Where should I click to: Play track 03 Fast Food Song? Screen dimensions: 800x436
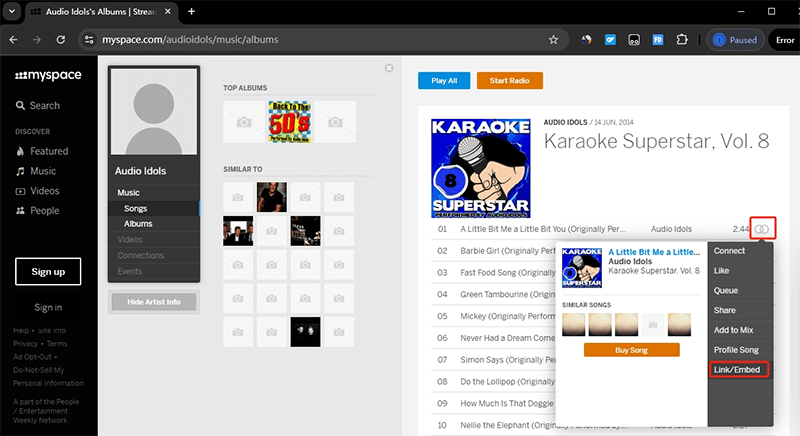click(508, 273)
